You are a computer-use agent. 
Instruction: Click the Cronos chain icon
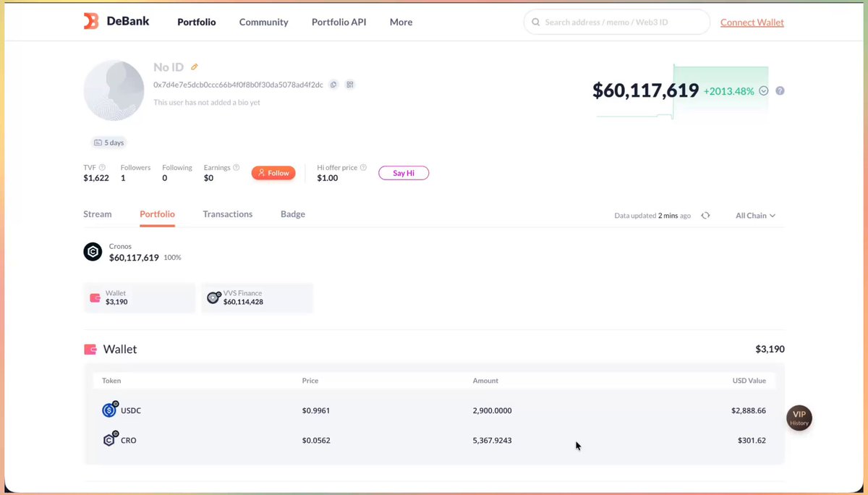(93, 252)
